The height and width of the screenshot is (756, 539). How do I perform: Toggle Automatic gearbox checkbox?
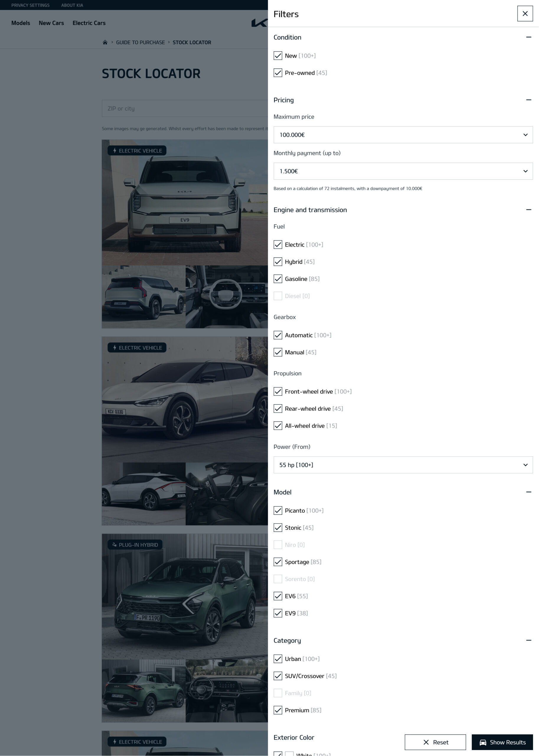coord(278,335)
